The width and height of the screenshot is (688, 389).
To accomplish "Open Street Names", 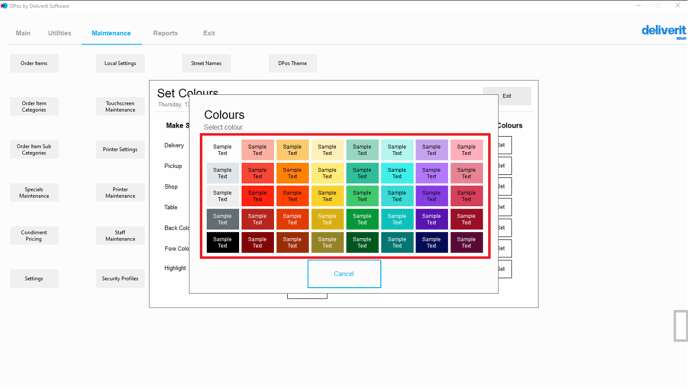I will click(x=206, y=63).
